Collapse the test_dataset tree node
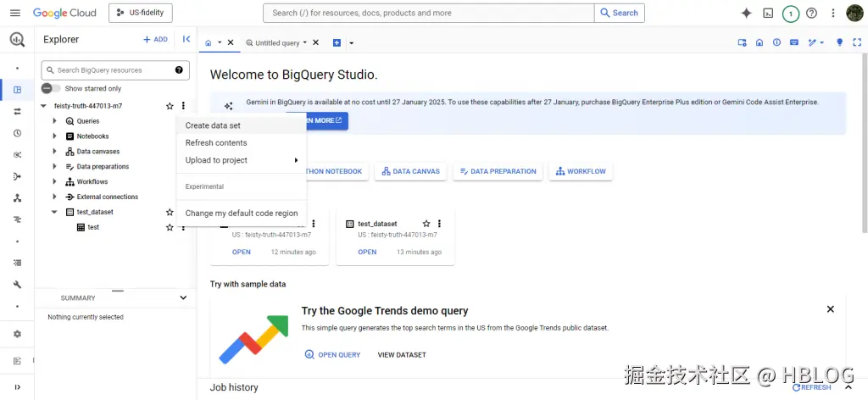 pyautogui.click(x=54, y=212)
